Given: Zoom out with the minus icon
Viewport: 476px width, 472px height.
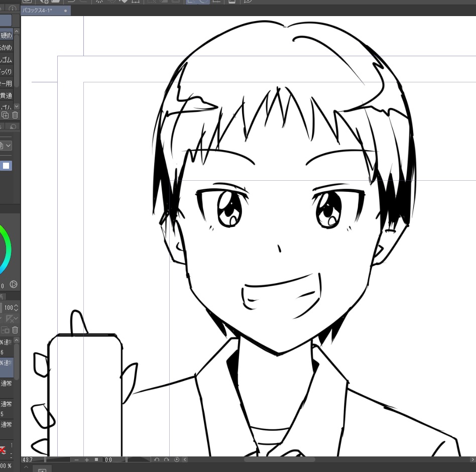Looking at the screenshot, I should pyautogui.click(x=77, y=460).
